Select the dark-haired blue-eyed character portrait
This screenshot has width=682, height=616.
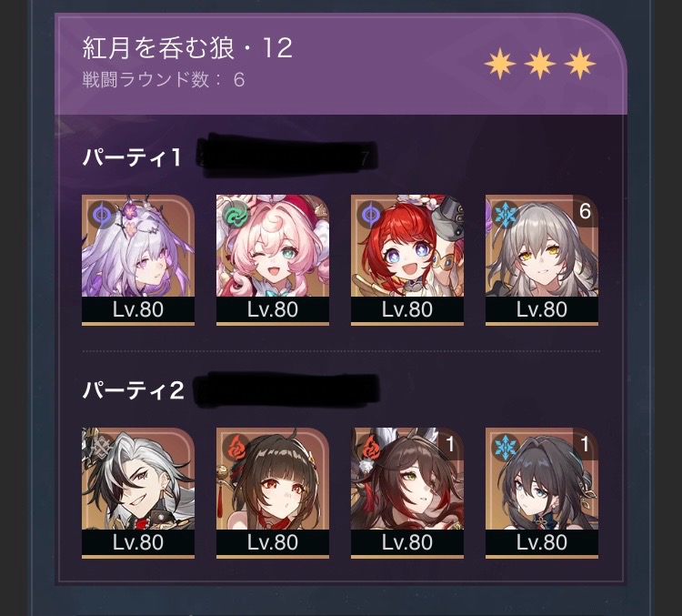coord(542,492)
